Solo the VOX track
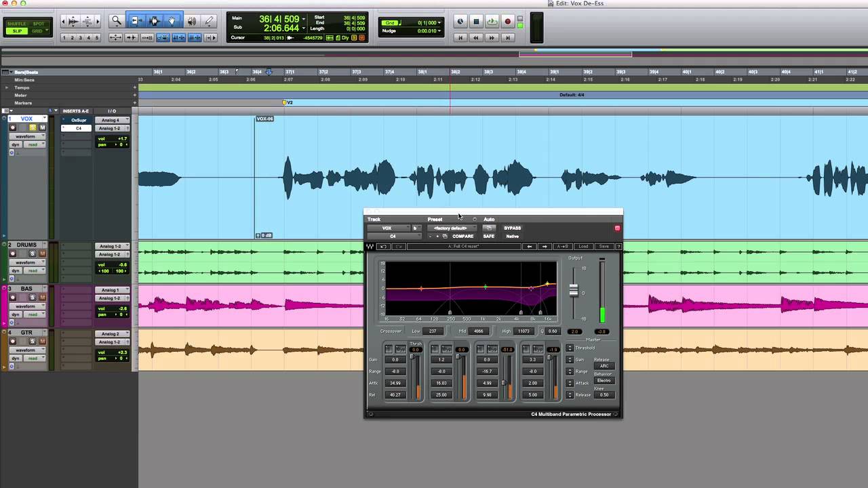 [32, 127]
